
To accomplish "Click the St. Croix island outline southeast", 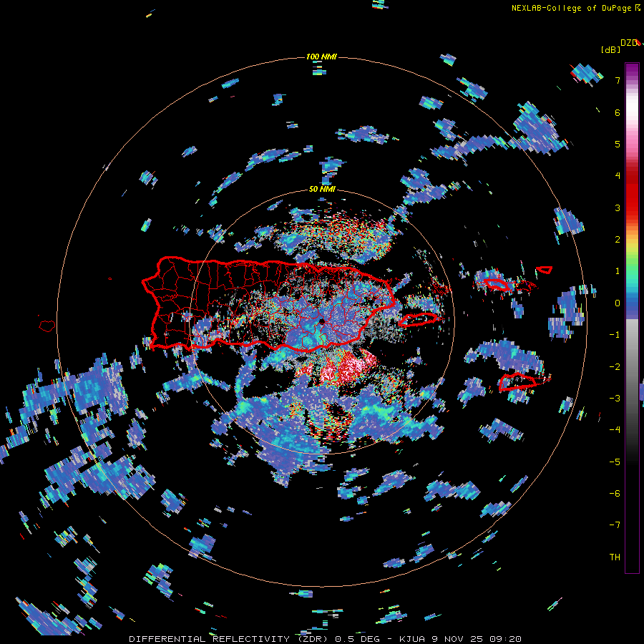I will tap(517, 382).
